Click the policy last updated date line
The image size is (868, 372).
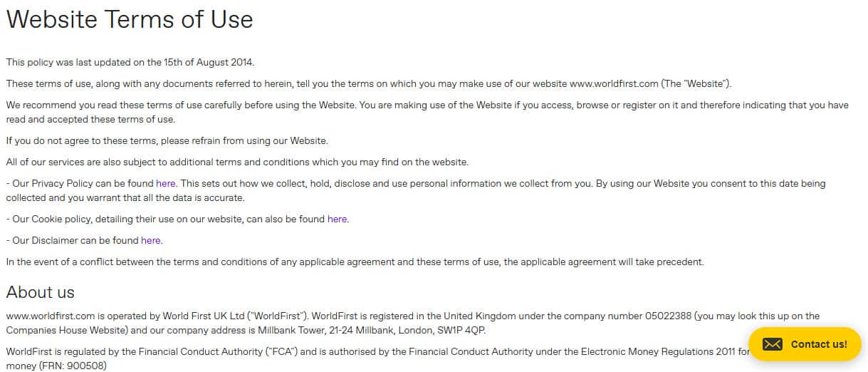[130, 62]
